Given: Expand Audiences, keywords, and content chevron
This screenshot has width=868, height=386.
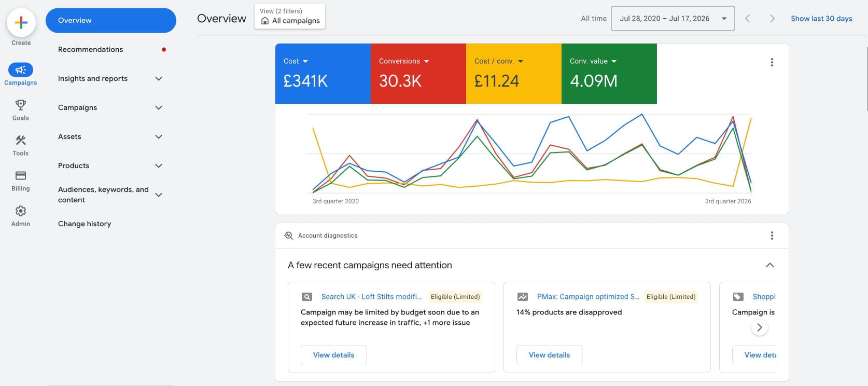Looking at the screenshot, I should [x=159, y=195].
